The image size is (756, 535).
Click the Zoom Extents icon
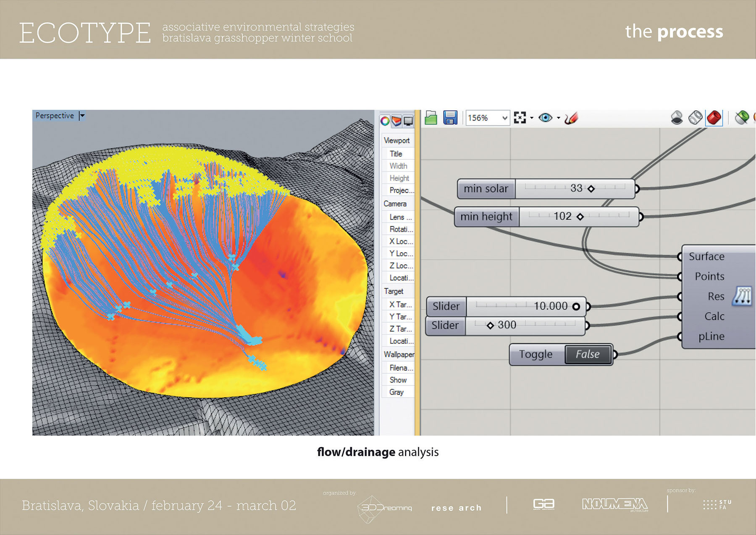point(520,118)
